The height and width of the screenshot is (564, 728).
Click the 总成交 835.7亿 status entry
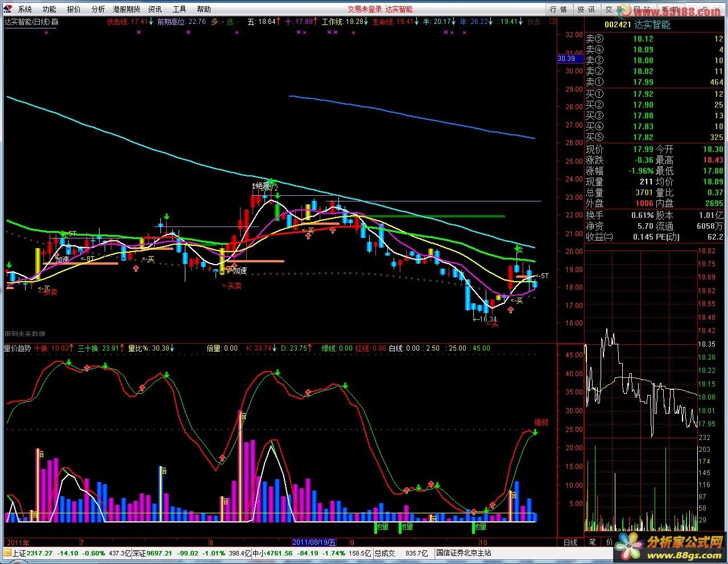tap(402, 553)
